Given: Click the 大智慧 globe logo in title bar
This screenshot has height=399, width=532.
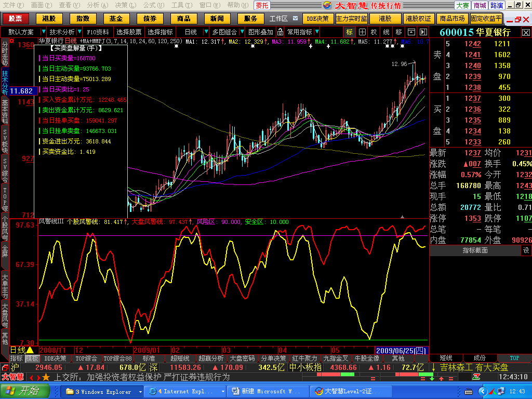Looking at the screenshot, I should coord(327,5).
